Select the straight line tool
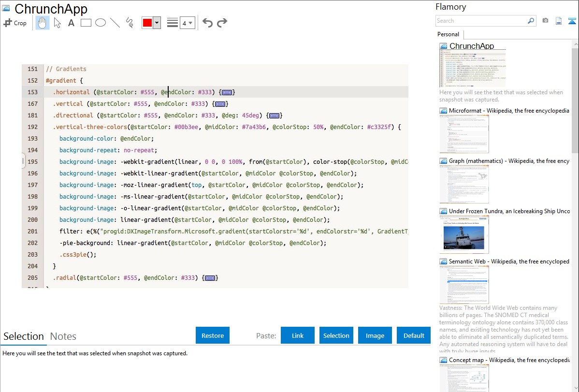The height and width of the screenshot is (392, 579). click(115, 23)
